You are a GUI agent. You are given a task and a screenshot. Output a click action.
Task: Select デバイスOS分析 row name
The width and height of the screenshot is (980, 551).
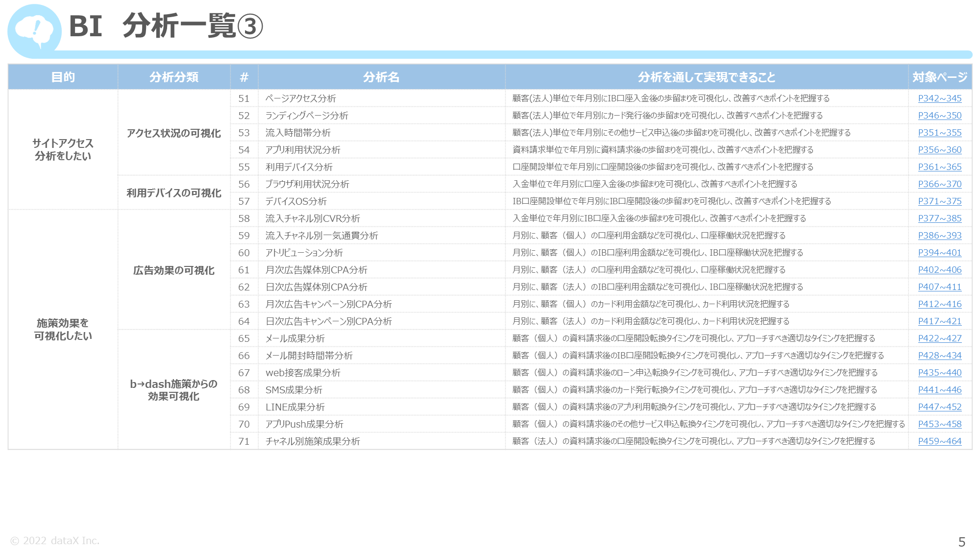pos(296,201)
